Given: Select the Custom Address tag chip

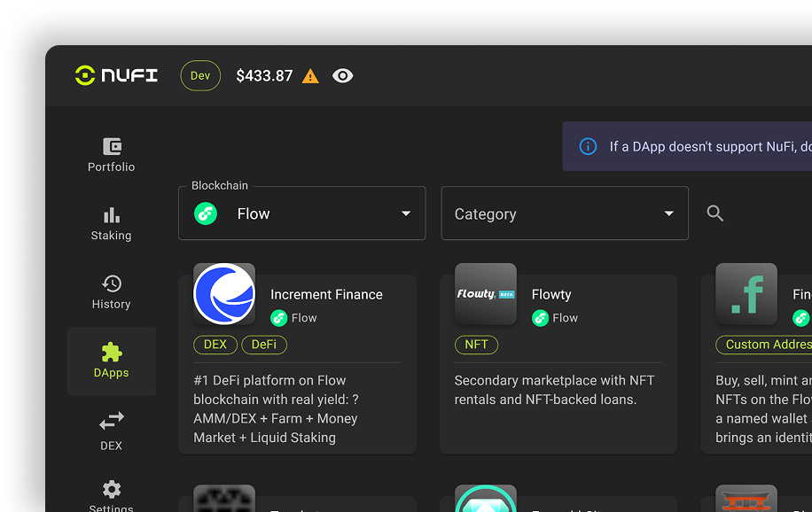Looking at the screenshot, I should (764, 345).
